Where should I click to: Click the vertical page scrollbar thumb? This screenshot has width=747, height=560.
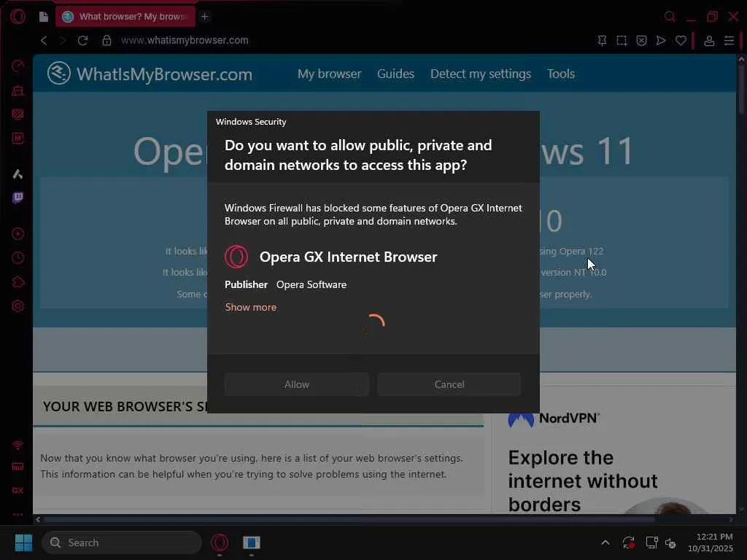click(741, 88)
